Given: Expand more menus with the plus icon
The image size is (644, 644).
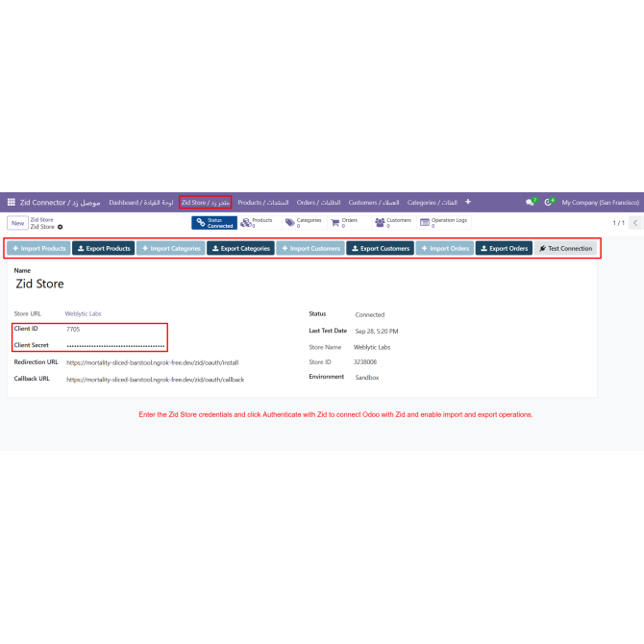Looking at the screenshot, I should coord(468,202).
